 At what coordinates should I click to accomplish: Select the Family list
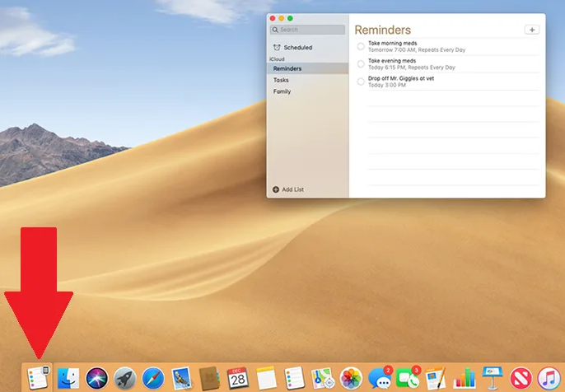(x=282, y=91)
